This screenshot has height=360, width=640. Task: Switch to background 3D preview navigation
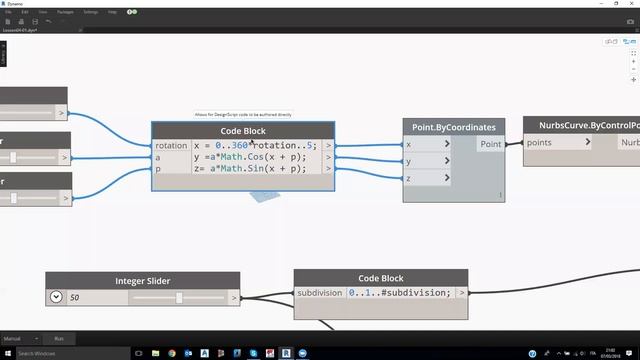pyautogui.click(x=611, y=42)
